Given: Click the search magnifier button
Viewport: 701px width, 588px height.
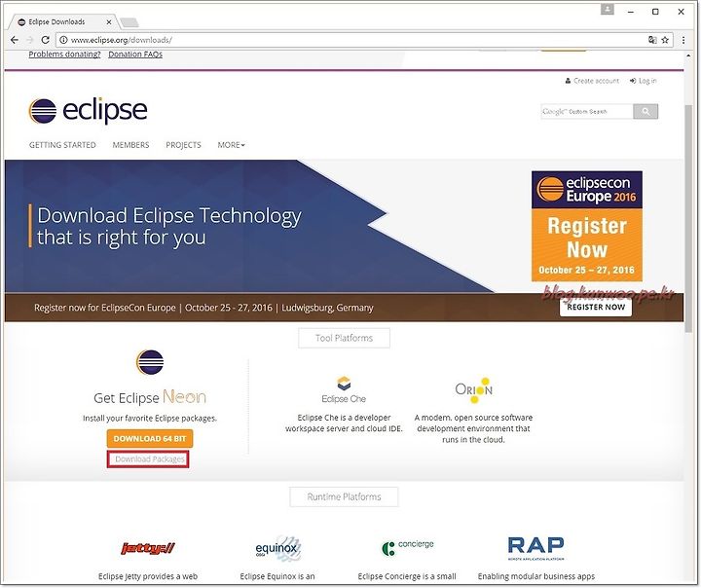Looking at the screenshot, I should tap(646, 111).
